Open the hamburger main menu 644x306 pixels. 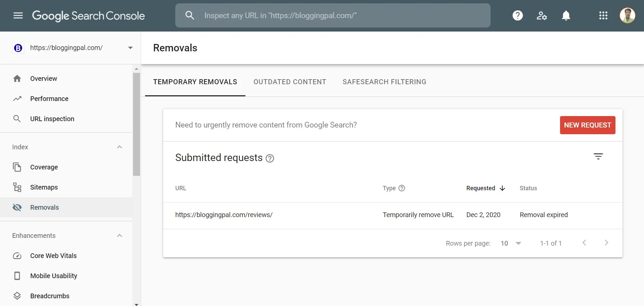(x=18, y=15)
